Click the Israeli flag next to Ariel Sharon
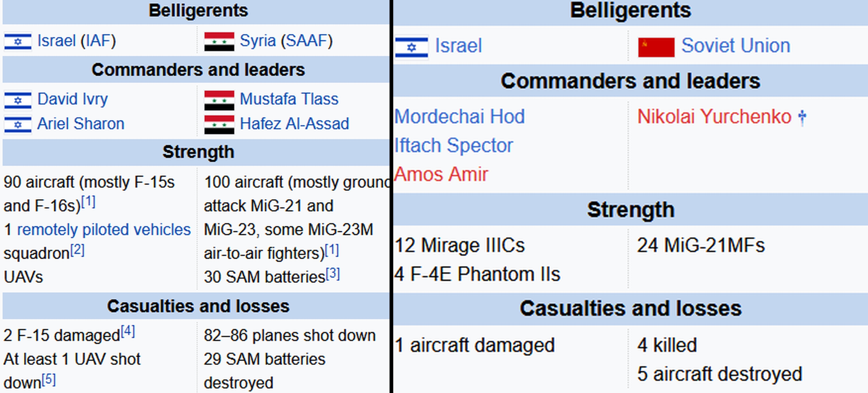Image resolution: width=868 pixels, height=393 pixels. 18,125
